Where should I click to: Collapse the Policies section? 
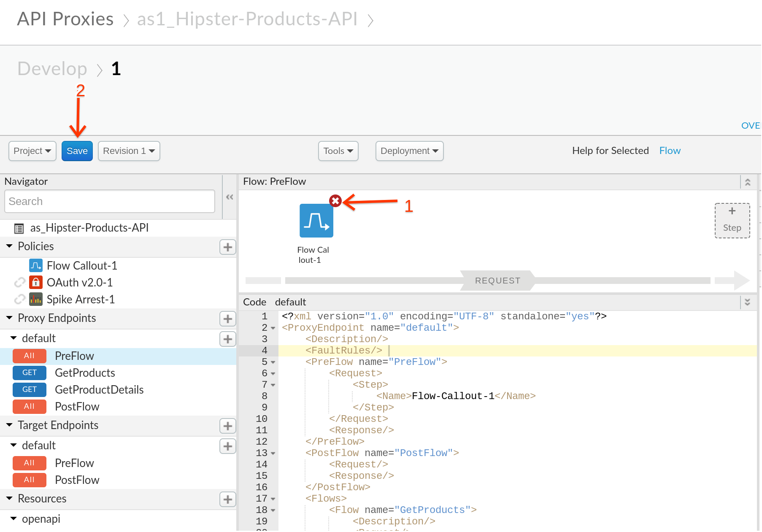click(x=9, y=246)
